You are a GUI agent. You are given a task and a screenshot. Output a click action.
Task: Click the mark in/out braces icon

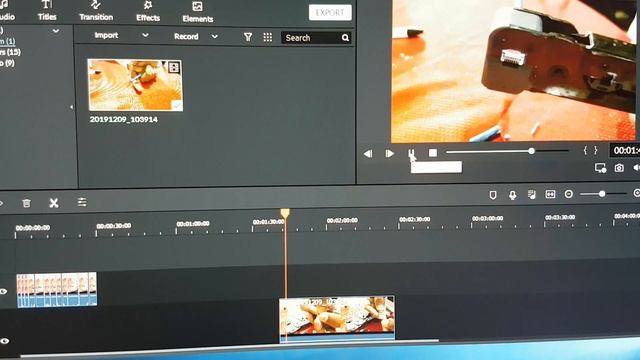pos(590,150)
